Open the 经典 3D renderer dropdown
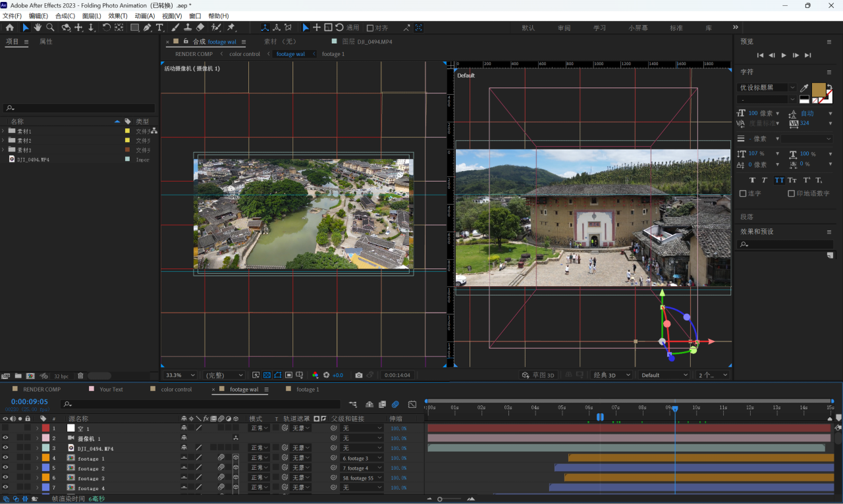843x504 pixels. coord(610,375)
